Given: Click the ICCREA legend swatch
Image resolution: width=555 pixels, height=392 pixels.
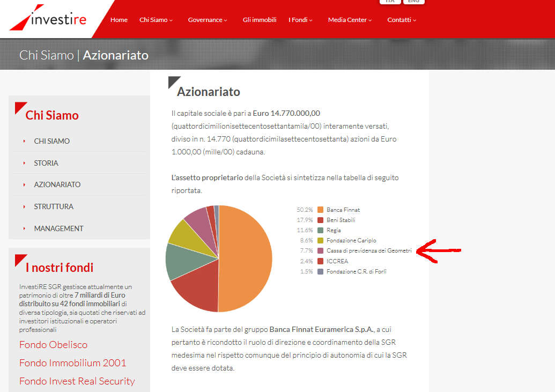Looking at the screenshot, I should tap(320, 261).
